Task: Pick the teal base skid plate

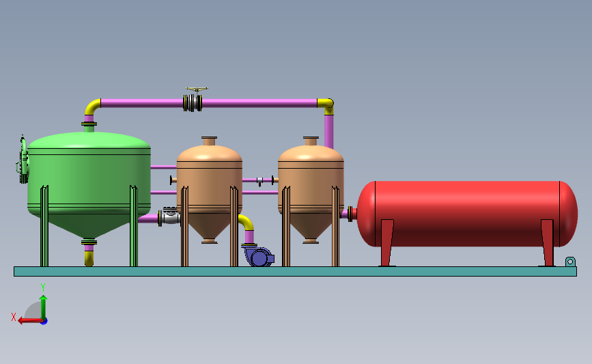Action: 295,272
